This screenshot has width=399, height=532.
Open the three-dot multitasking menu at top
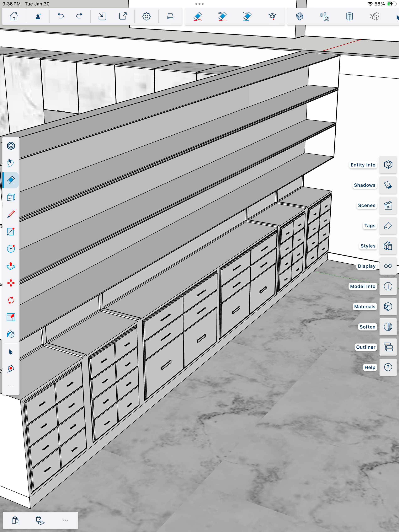199,4
